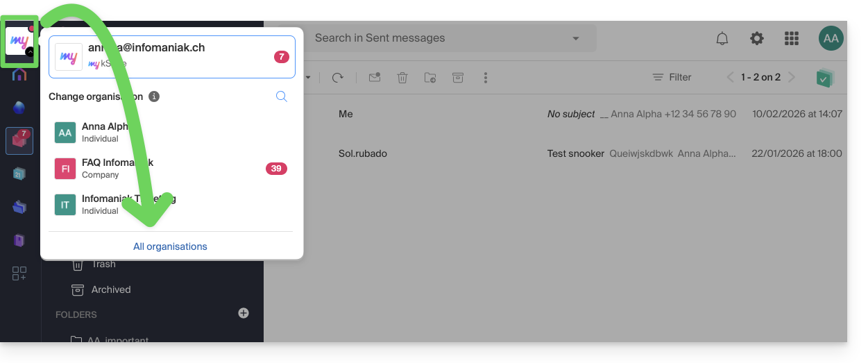Open settings via the gear icon

tap(757, 39)
